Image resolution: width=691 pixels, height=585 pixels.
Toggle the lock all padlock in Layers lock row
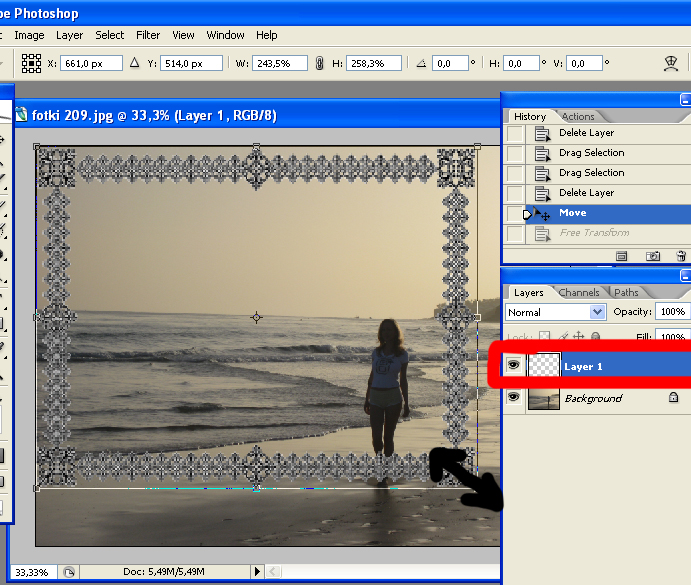595,336
